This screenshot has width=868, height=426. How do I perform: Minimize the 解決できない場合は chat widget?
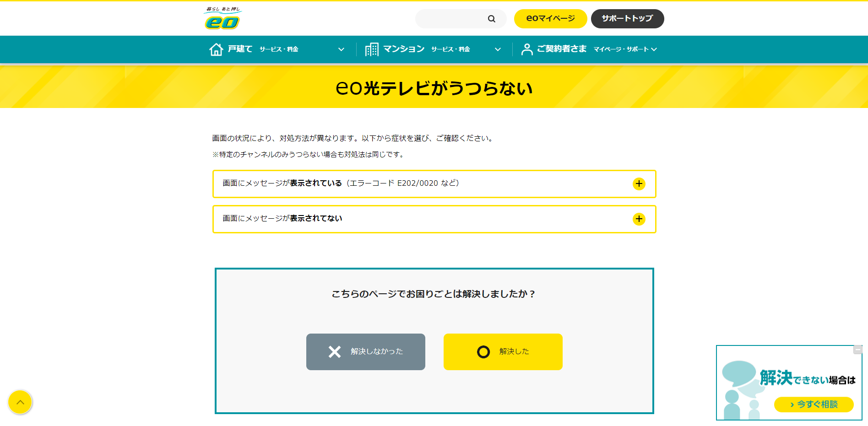(x=857, y=350)
